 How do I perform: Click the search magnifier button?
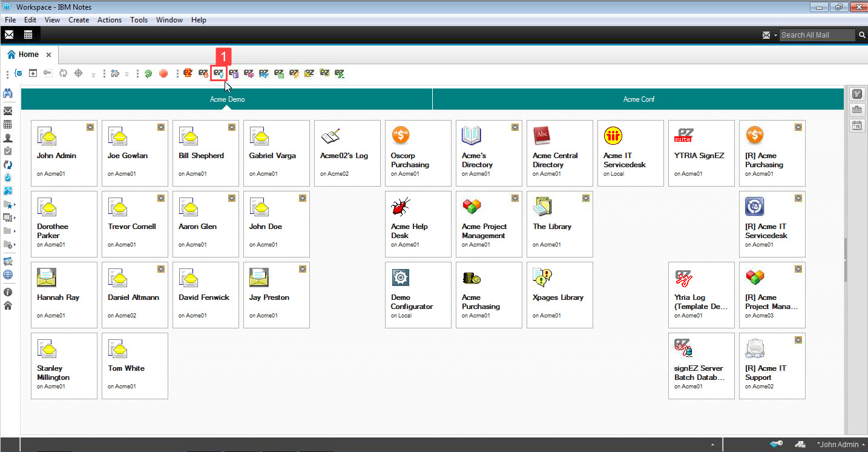tap(862, 35)
